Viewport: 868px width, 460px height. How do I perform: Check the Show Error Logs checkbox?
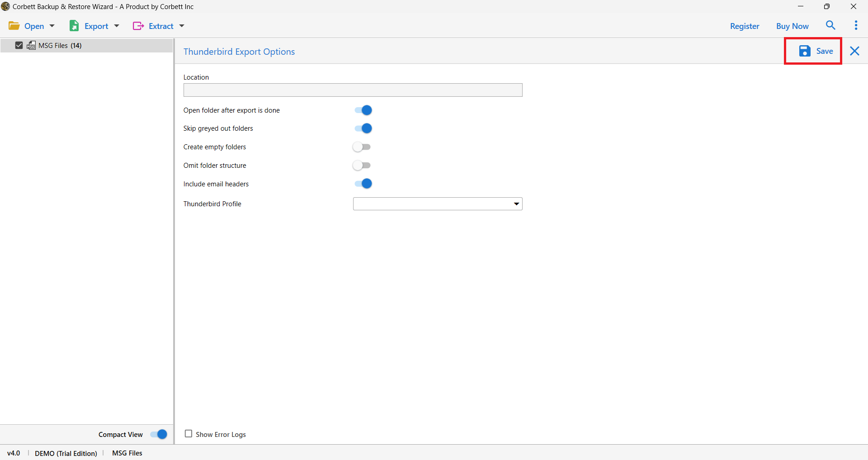tap(189, 434)
